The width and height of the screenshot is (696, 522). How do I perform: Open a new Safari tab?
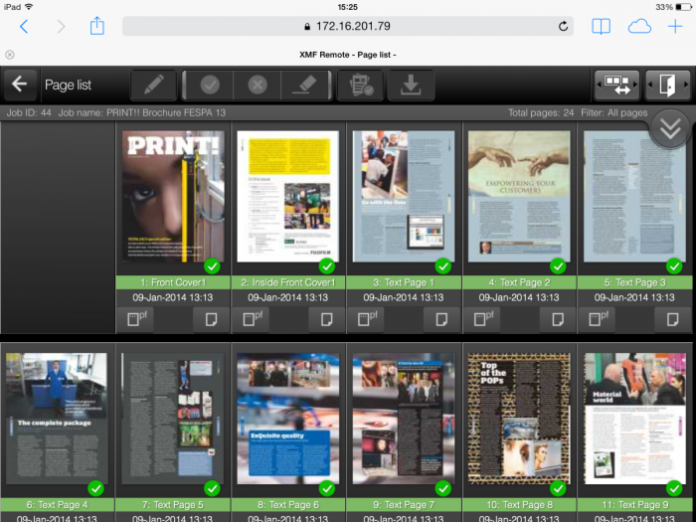pyautogui.click(x=675, y=27)
